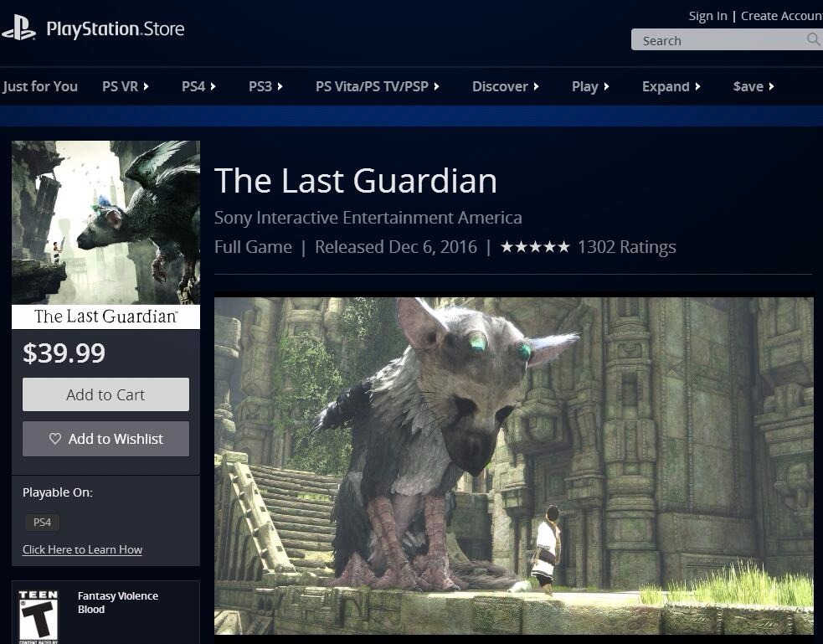The height and width of the screenshot is (644, 823).
Task: Open the Play menu
Action: click(x=590, y=86)
